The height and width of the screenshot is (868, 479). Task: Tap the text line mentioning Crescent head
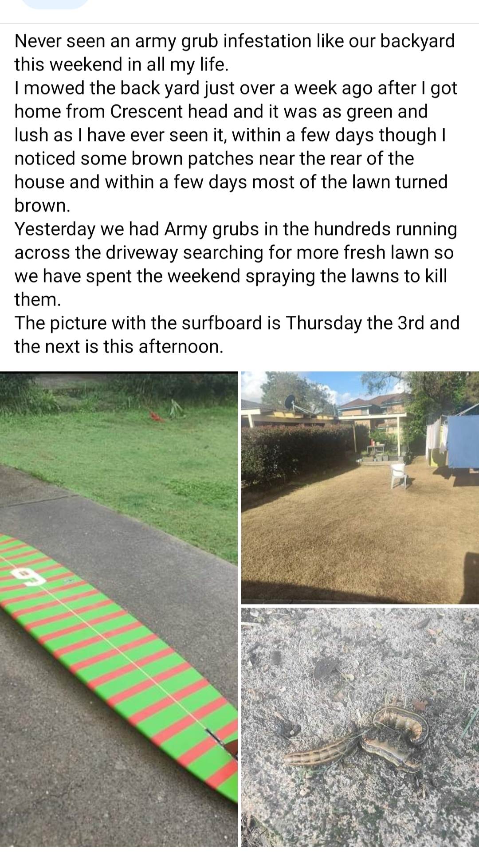pyautogui.click(x=221, y=111)
